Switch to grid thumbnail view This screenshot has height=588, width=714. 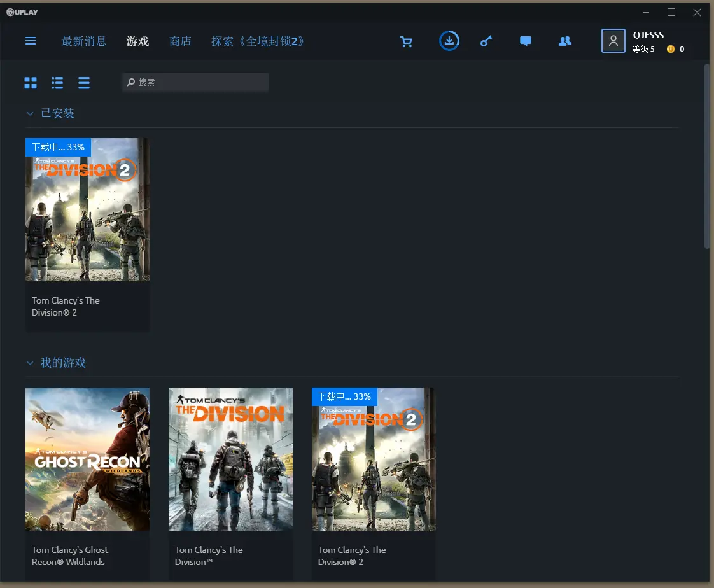pos(31,83)
